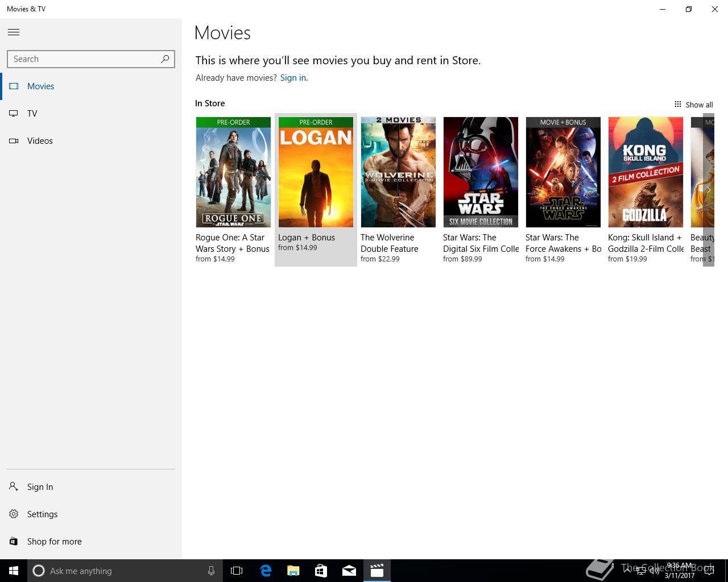
Task: Click the Cortana circle icon
Action: pyautogui.click(x=39, y=571)
